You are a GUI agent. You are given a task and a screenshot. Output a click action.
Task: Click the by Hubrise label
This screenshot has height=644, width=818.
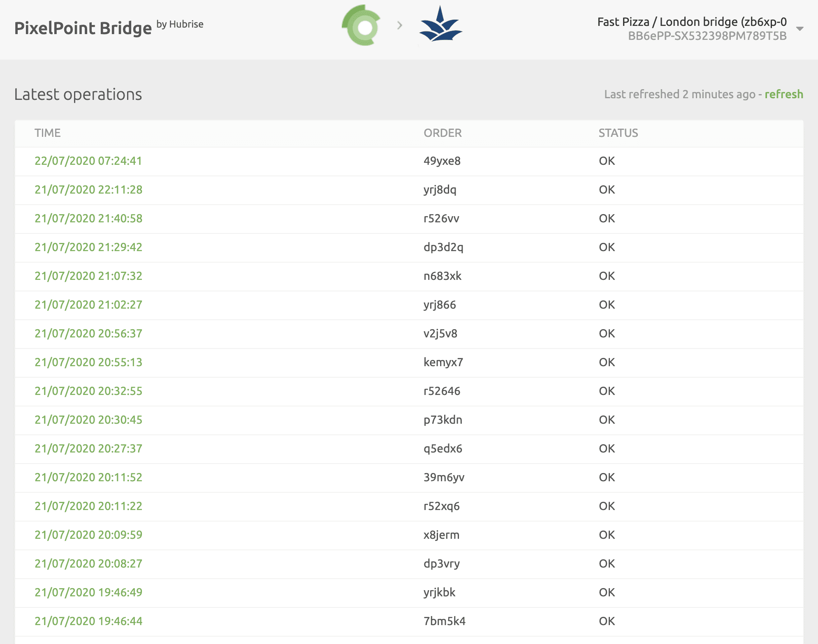click(180, 24)
